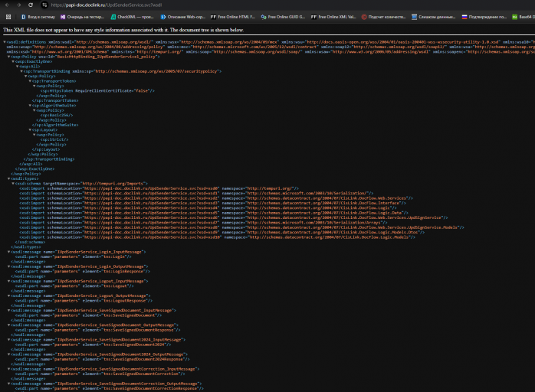Collapse the sp:TransportToken node
Screen dimensions: 535x392
[30, 81]
